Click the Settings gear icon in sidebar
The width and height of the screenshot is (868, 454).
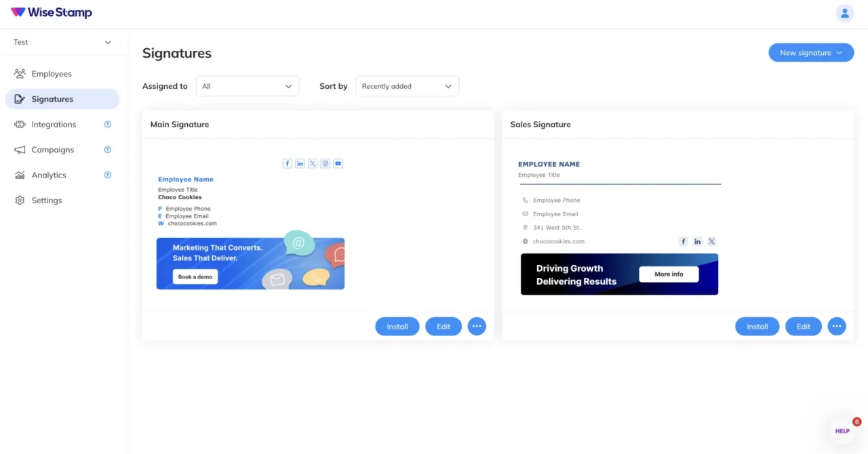point(20,201)
